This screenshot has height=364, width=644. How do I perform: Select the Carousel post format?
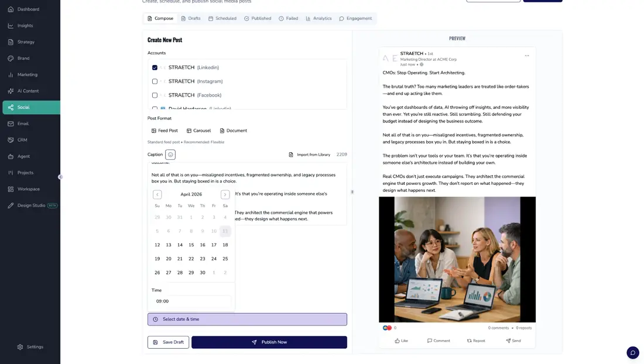click(x=199, y=131)
